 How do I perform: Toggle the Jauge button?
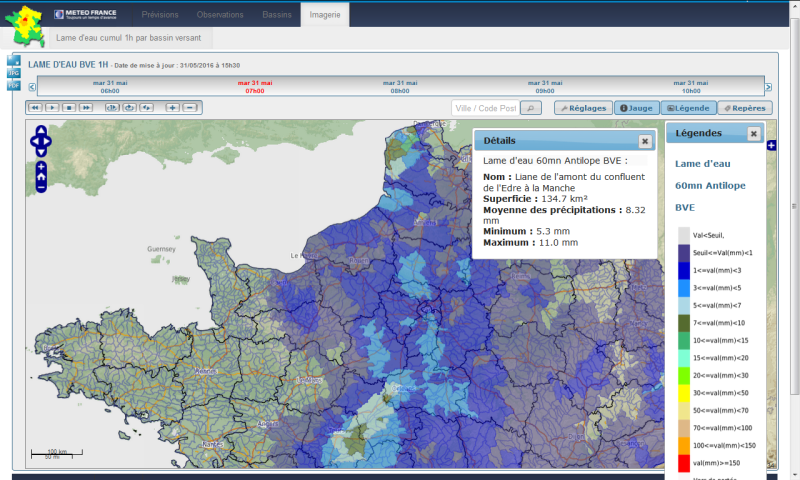click(x=635, y=108)
